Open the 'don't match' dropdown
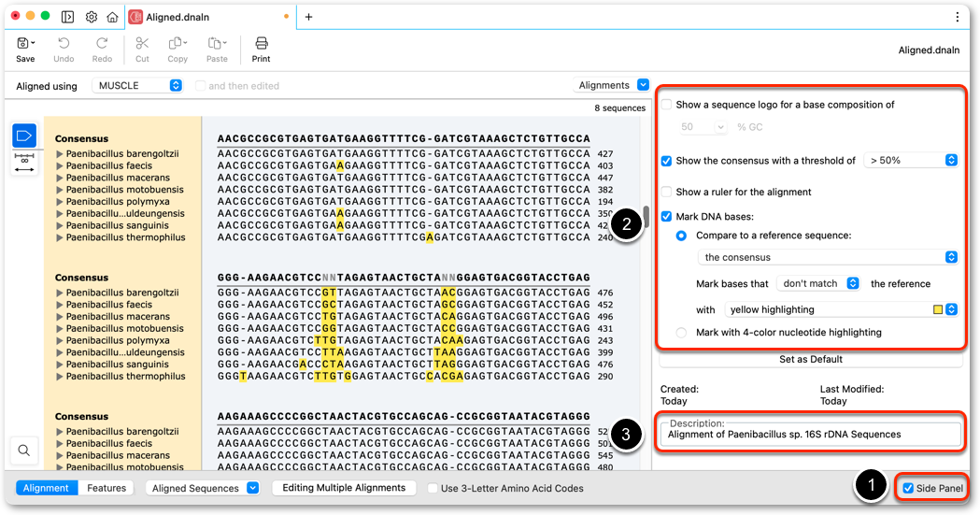This screenshot has width=980, height=515. 817,283
